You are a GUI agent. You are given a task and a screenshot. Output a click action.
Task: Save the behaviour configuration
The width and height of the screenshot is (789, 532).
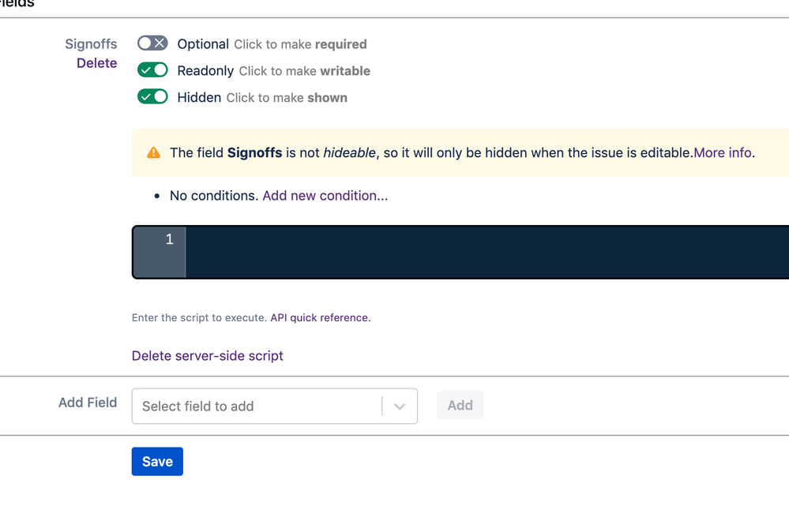coord(157,462)
